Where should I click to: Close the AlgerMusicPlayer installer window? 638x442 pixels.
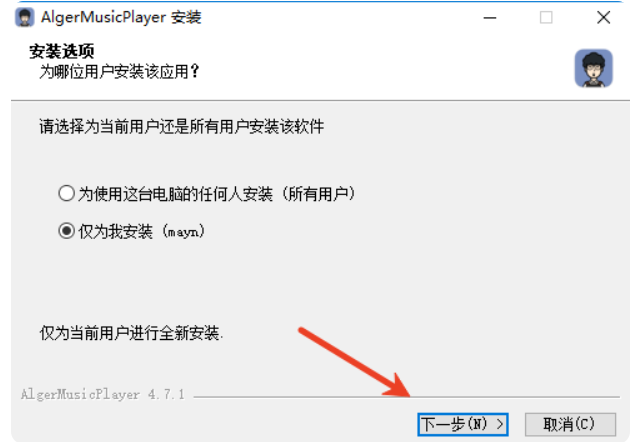603,18
